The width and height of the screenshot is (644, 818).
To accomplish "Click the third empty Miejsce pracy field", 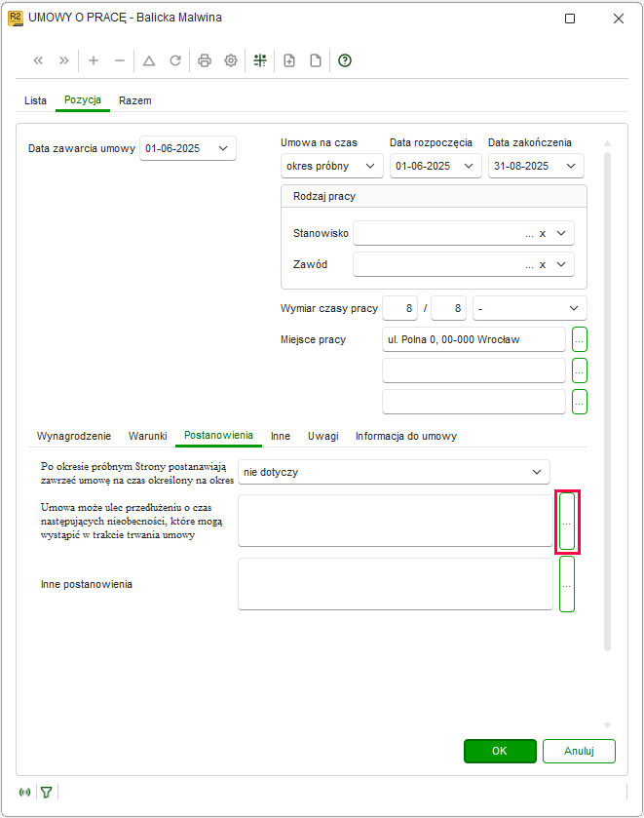I will (x=474, y=403).
